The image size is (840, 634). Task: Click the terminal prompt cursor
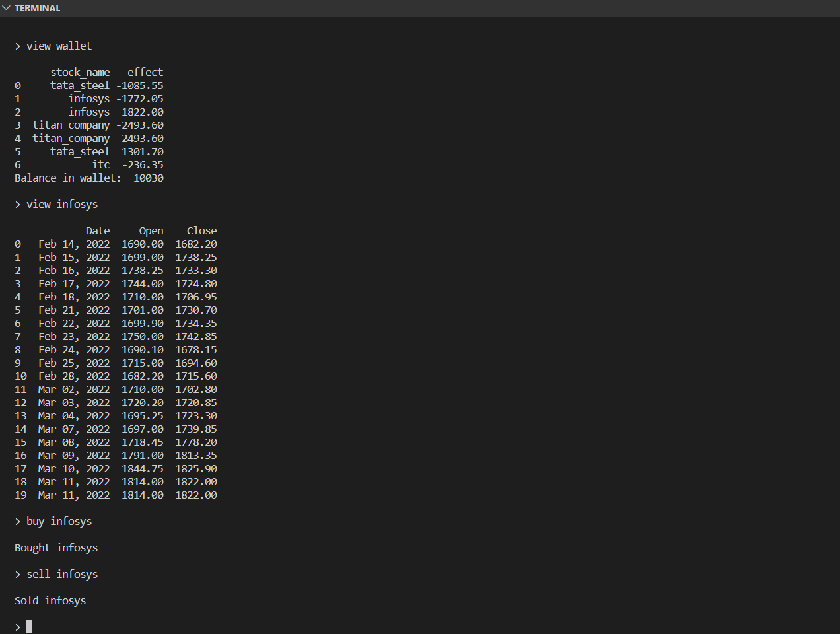29,627
